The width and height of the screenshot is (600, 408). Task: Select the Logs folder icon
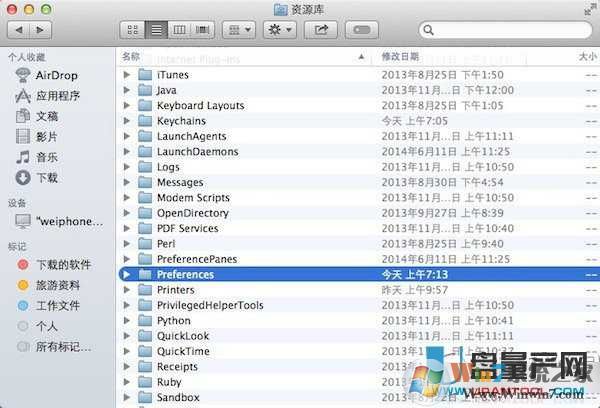(x=145, y=167)
